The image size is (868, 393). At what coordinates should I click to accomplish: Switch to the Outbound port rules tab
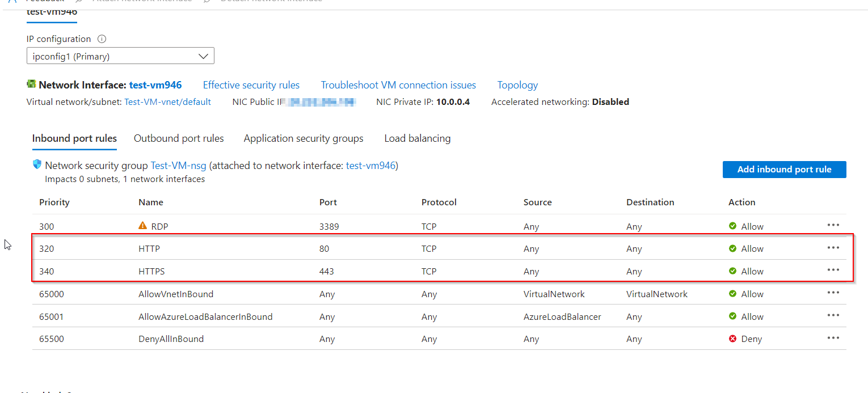[x=179, y=138]
